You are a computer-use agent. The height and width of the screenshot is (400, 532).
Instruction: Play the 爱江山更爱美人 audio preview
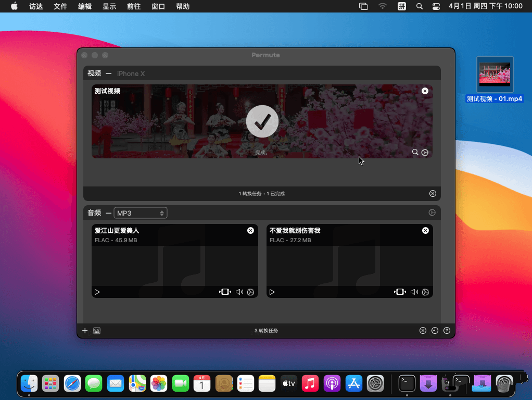pyautogui.click(x=97, y=292)
